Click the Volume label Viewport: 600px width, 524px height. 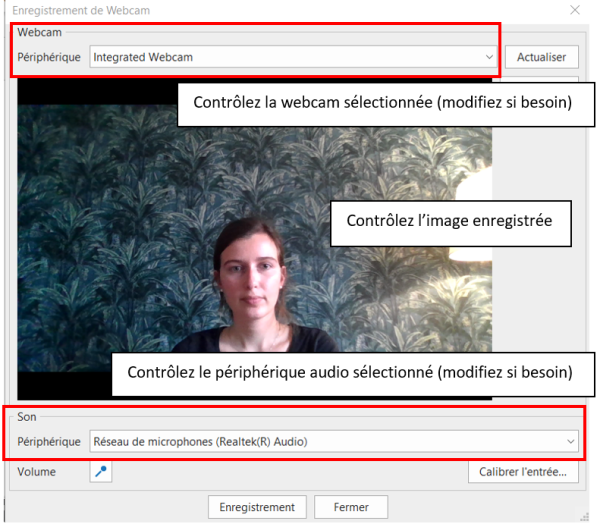(37, 472)
